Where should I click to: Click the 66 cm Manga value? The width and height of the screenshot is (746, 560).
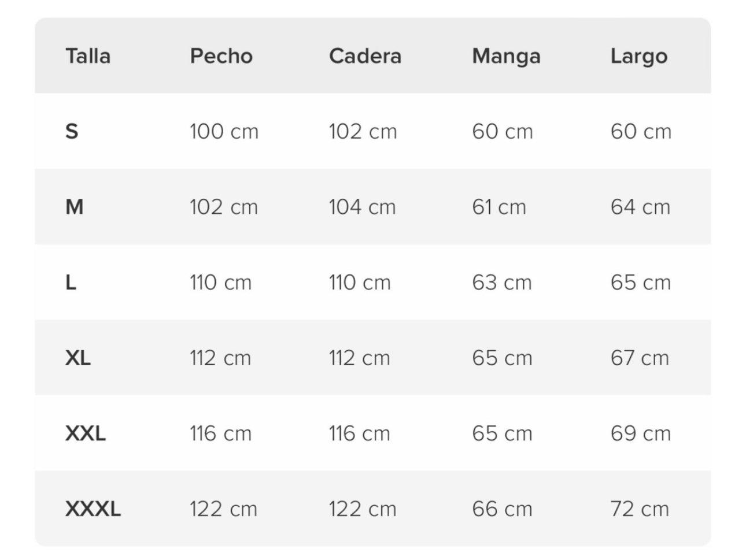502,509
